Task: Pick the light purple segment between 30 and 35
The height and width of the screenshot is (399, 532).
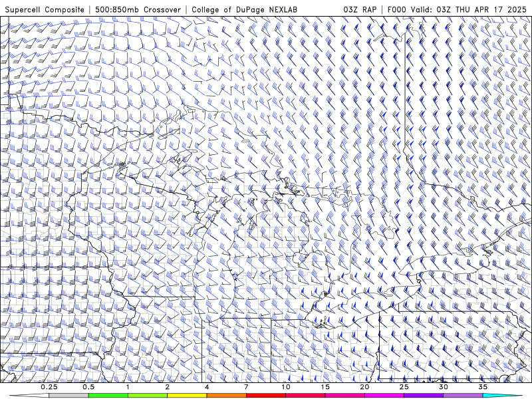Action: tap(463, 396)
